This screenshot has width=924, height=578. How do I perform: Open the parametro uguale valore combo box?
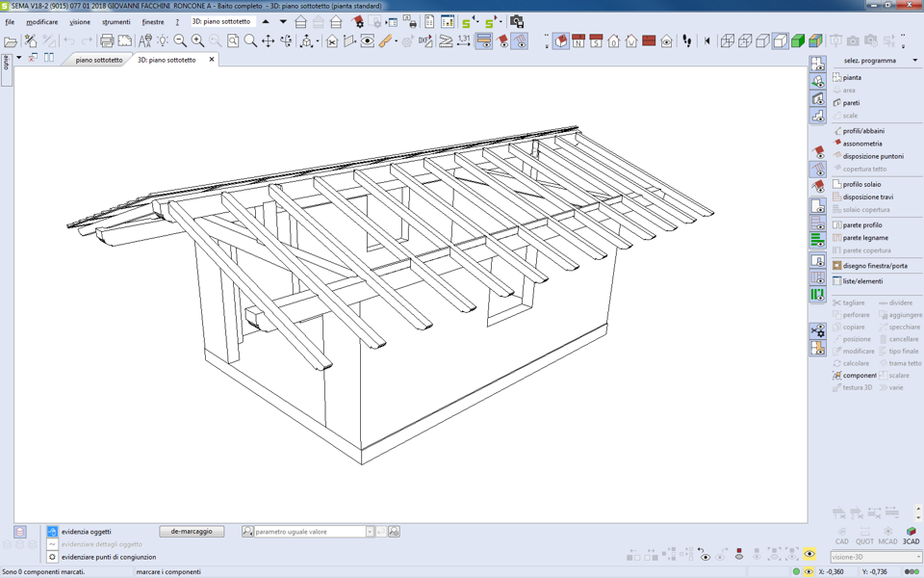pyautogui.click(x=369, y=532)
